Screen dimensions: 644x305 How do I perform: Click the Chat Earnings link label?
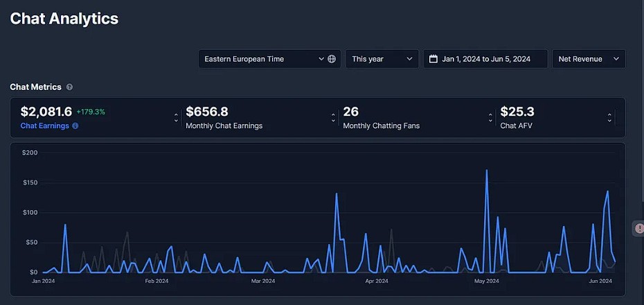click(45, 126)
